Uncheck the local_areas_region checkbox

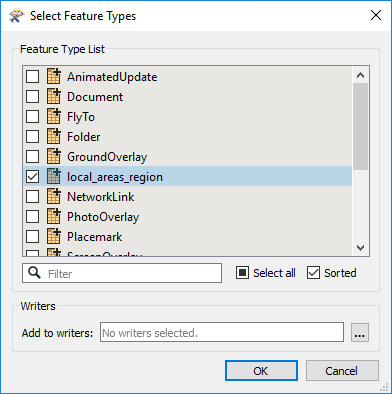[x=32, y=177]
